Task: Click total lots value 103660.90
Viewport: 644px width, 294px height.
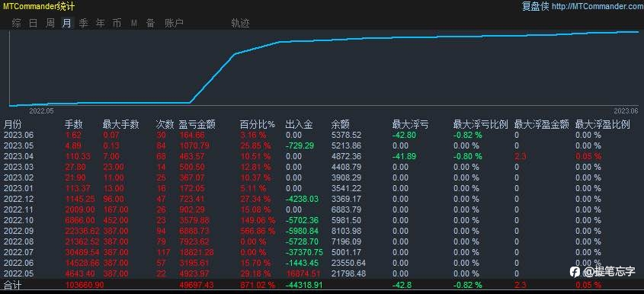Action: click(x=84, y=286)
